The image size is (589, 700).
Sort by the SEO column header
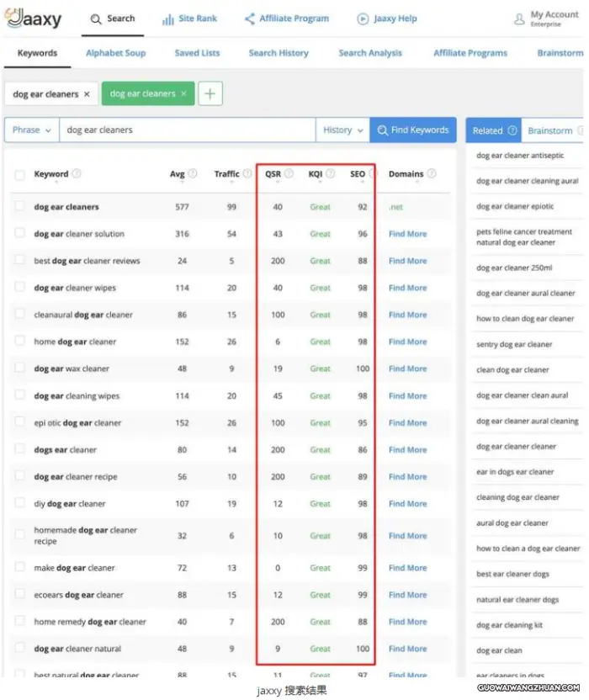click(358, 174)
